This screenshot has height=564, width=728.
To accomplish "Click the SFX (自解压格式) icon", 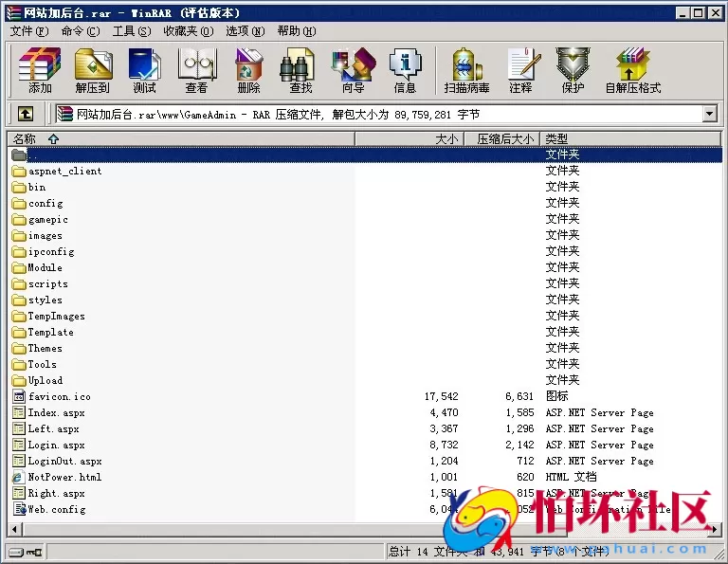I will coord(633,69).
